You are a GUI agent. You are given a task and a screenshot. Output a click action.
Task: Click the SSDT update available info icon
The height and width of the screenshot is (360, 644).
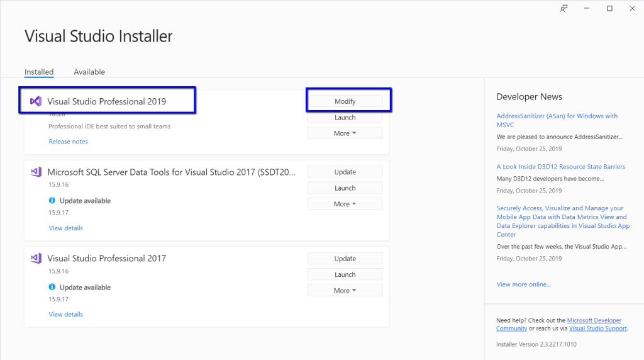52,201
